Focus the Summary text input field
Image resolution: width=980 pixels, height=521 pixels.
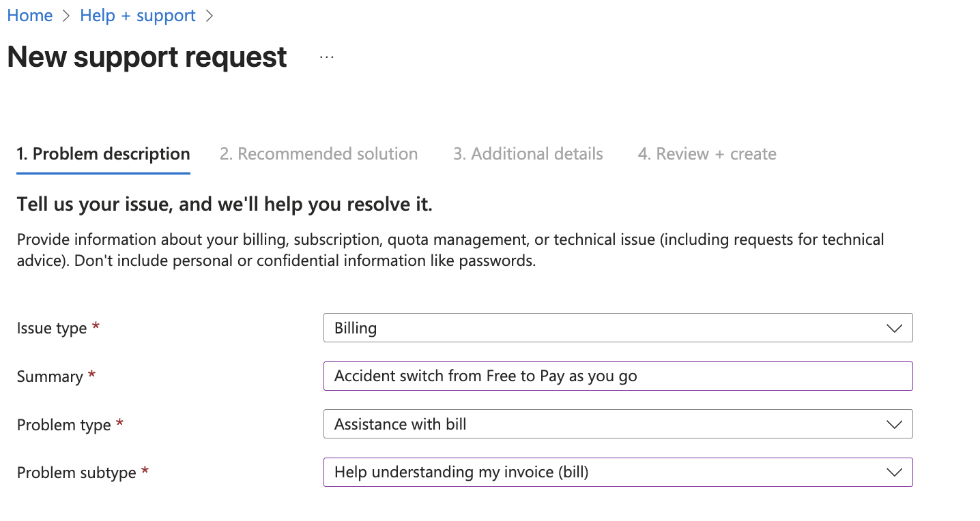click(x=617, y=376)
